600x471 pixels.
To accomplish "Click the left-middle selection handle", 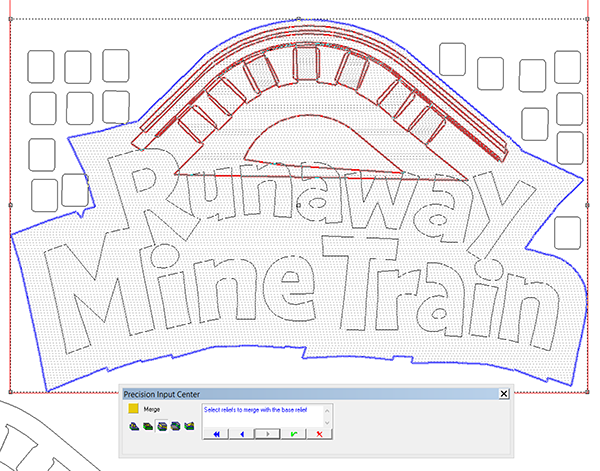I will (10, 205).
